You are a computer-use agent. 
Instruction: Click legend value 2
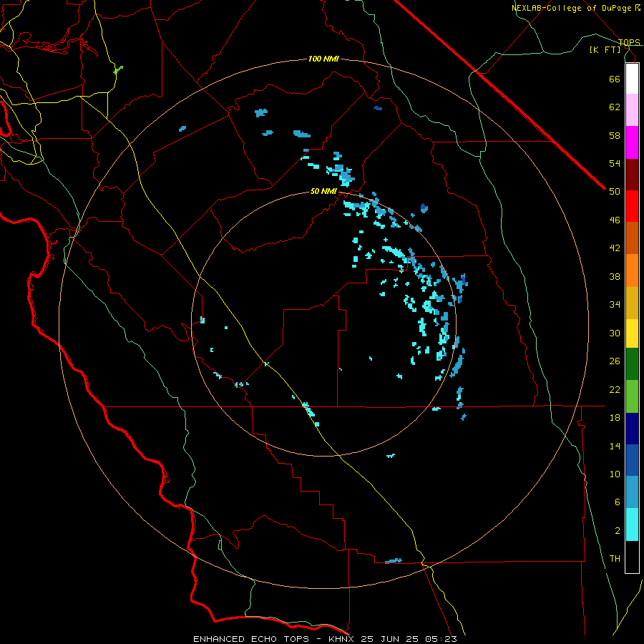[x=618, y=531]
